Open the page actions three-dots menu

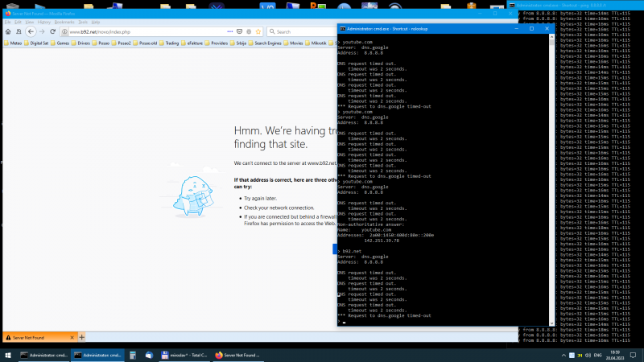230,31
